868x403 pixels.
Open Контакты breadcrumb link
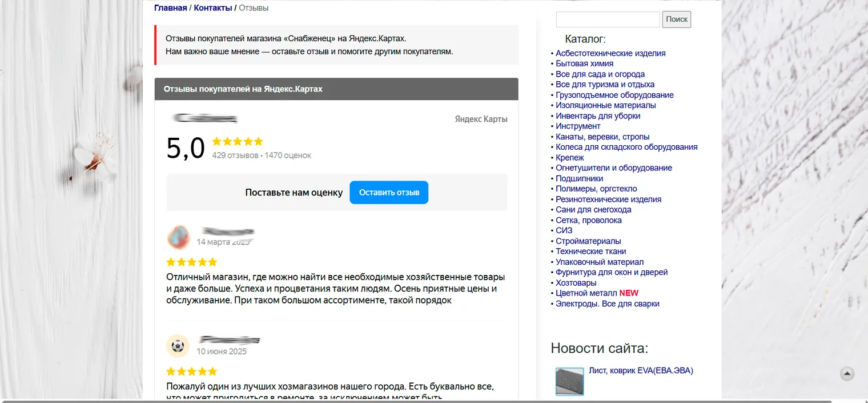coord(213,8)
